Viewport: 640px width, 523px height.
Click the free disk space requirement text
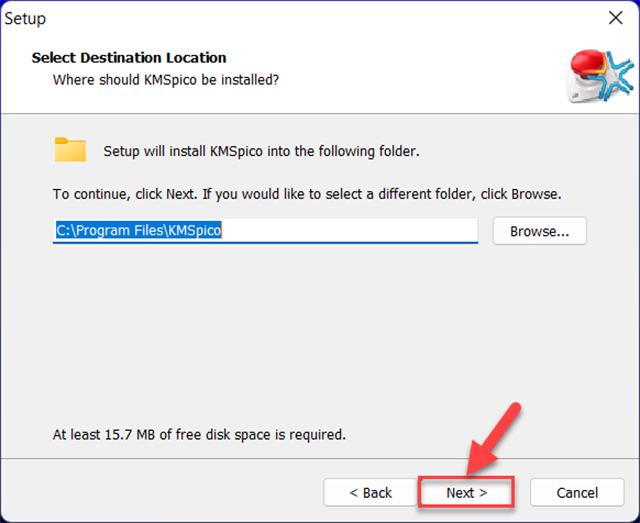(x=199, y=434)
